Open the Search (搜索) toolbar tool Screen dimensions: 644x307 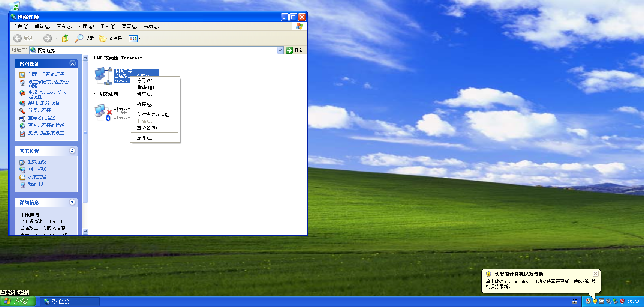click(x=84, y=38)
